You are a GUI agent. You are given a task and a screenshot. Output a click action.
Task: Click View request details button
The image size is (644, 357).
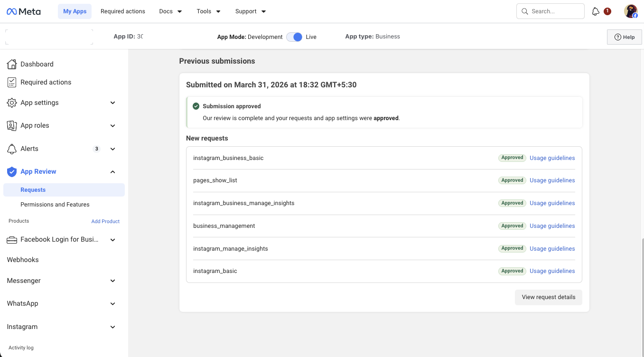[549, 297]
